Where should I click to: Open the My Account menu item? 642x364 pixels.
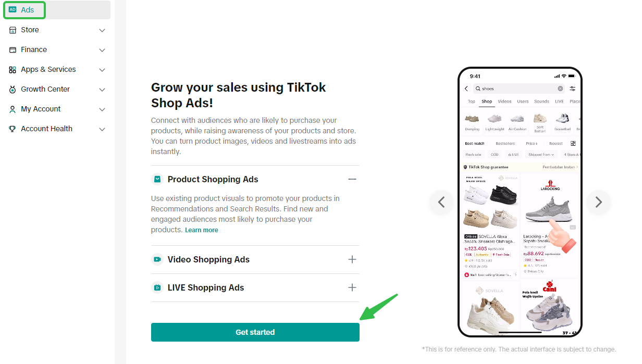tap(57, 109)
